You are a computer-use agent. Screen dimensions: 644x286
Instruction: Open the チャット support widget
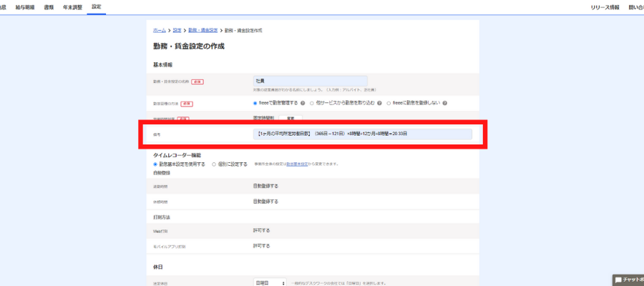628,280
